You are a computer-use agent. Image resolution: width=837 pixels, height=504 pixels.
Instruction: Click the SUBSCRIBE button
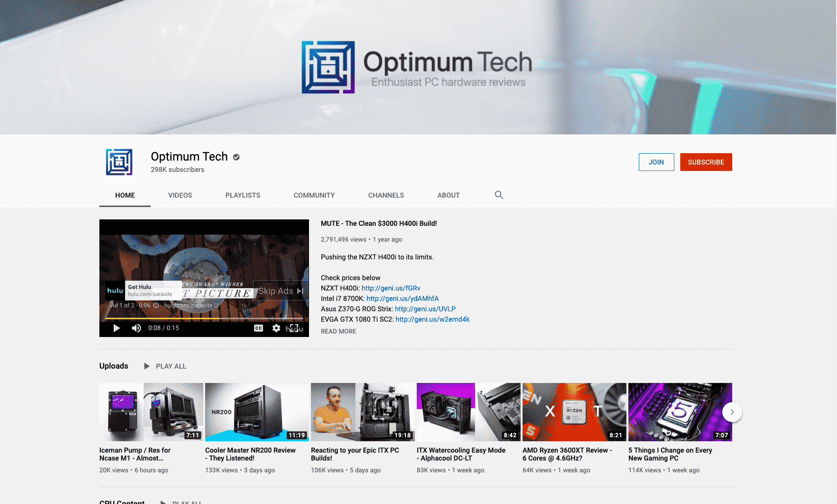pyautogui.click(x=706, y=162)
